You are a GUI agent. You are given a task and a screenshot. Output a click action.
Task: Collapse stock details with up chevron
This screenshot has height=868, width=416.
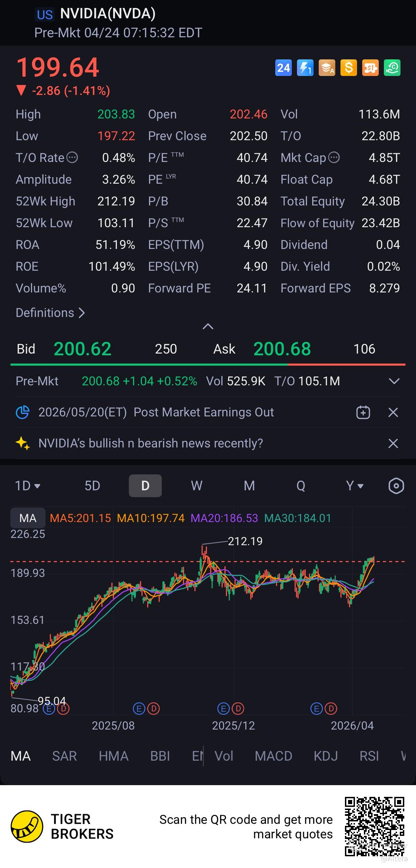point(208,326)
